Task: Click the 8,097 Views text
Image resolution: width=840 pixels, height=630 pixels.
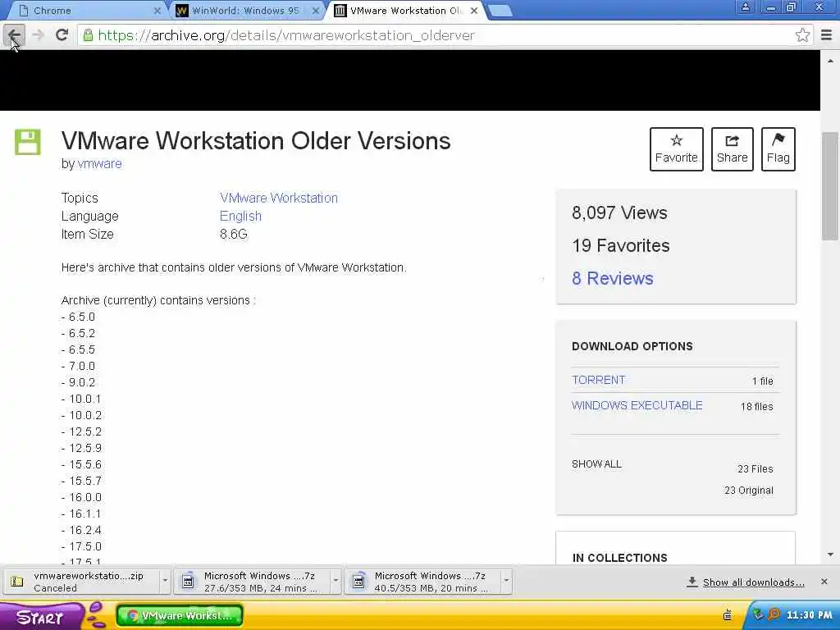Action: (x=619, y=213)
